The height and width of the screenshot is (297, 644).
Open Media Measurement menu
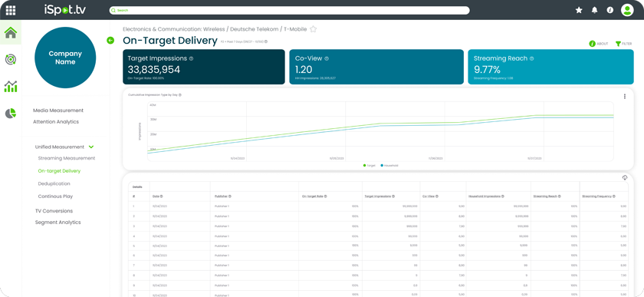[58, 111]
